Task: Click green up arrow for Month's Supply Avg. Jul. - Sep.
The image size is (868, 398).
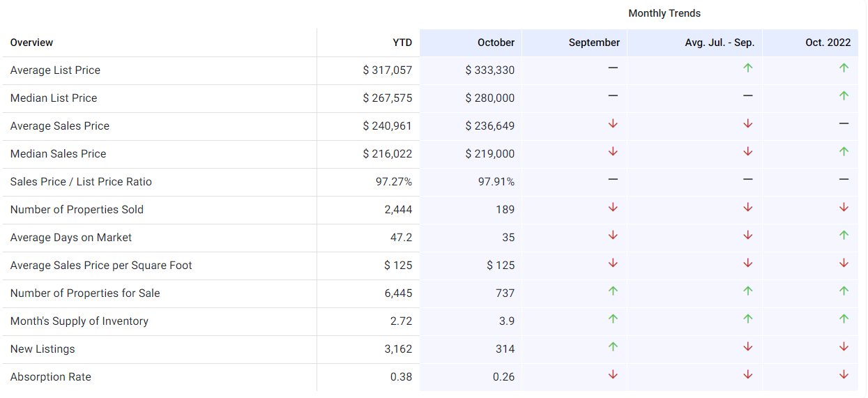Action: 747,319
